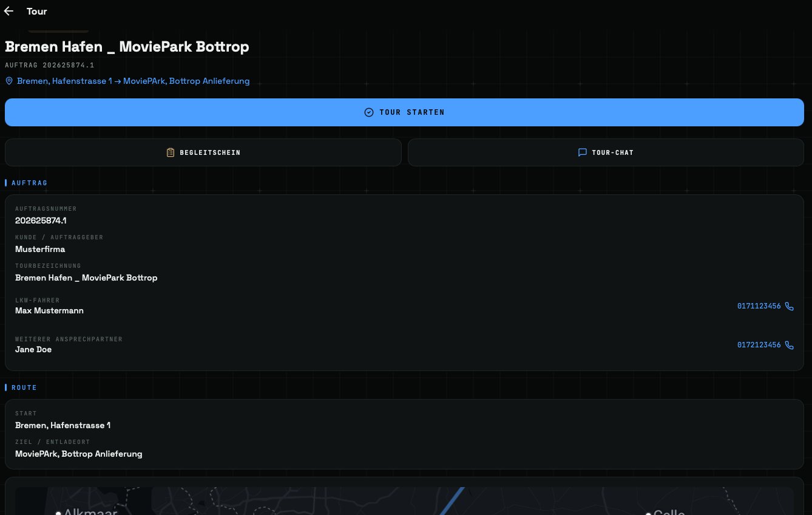Select heading Bremen Hafen _ MoviePark Bottrop

pos(127,47)
